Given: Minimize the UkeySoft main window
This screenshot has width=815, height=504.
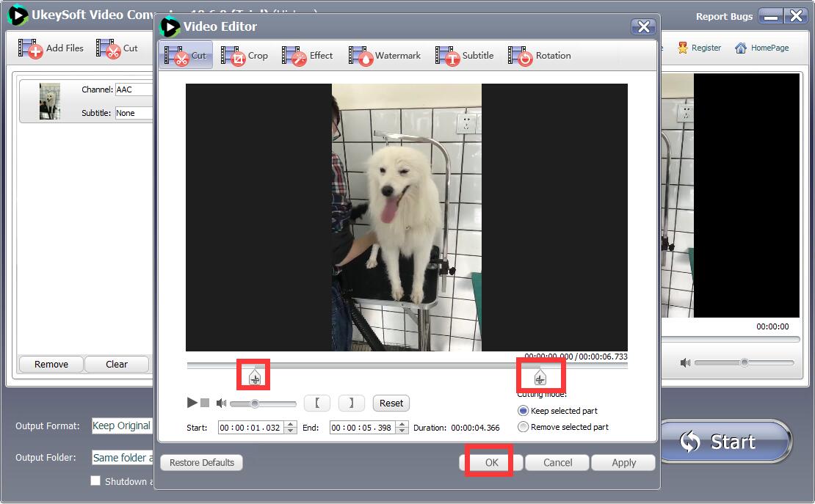Looking at the screenshot, I should coord(771,16).
